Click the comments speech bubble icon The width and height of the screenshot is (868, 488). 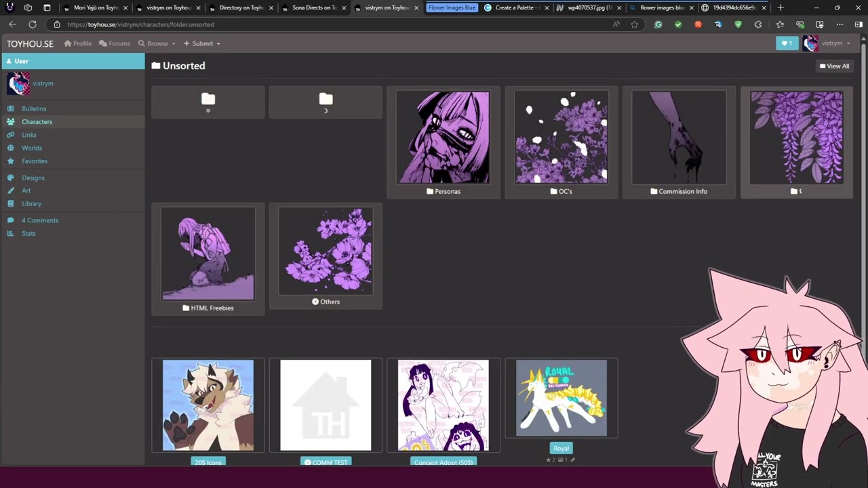tap(10, 220)
